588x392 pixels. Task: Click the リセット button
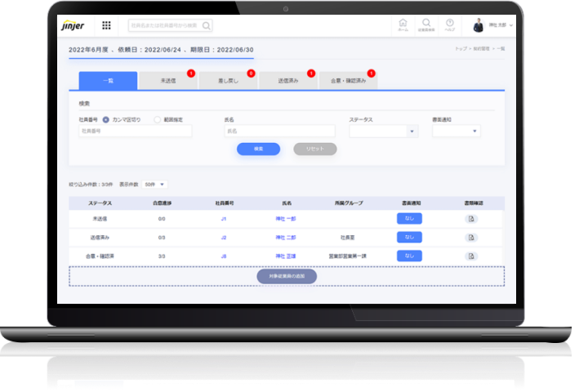point(314,149)
